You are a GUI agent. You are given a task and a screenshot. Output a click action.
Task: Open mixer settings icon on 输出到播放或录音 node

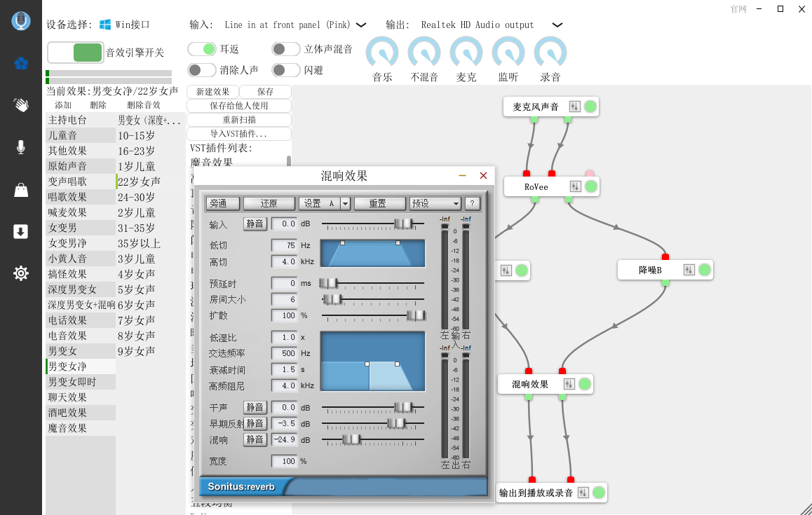pos(583,493)
